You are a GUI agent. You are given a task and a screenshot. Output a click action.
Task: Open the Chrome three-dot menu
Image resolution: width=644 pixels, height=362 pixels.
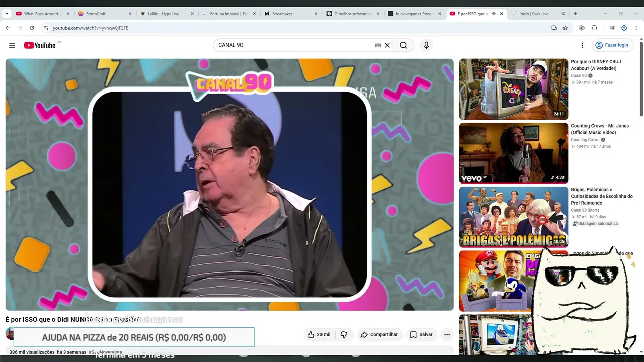click(x=636, y=28)
